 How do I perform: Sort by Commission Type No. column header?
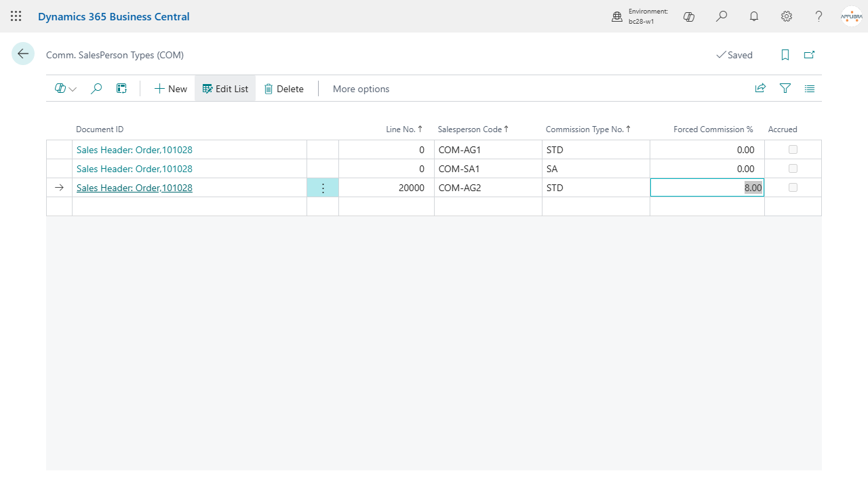pos(589,129)
